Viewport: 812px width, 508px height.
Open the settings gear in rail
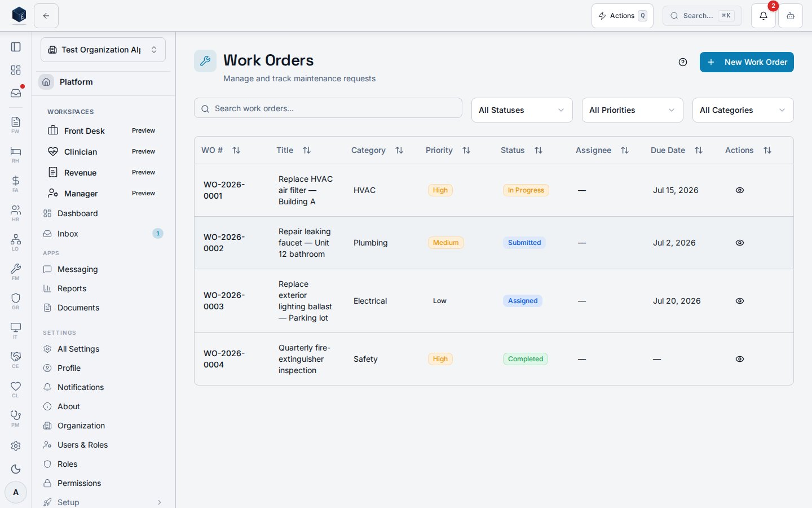(16, 446)
